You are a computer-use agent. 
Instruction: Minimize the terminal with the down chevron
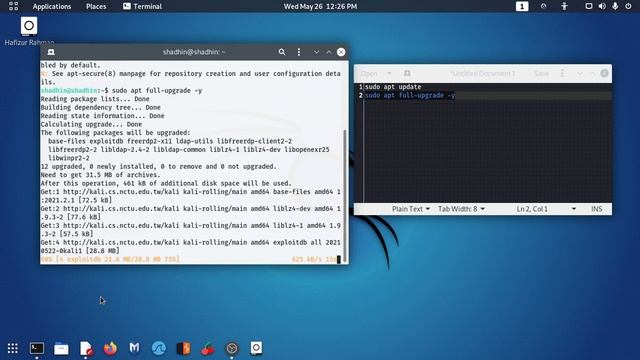(x=316, y=52)
